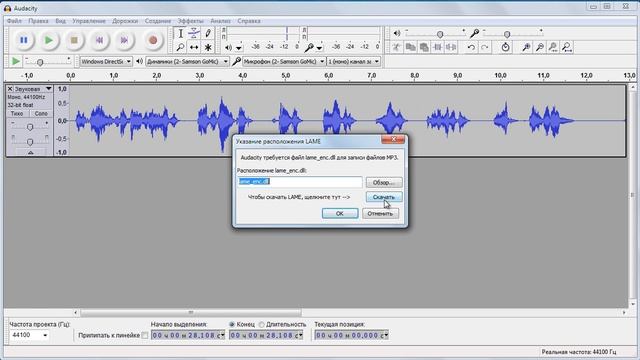
Task: Open the Динамики output device dropdown
Action: click(187, 61)
